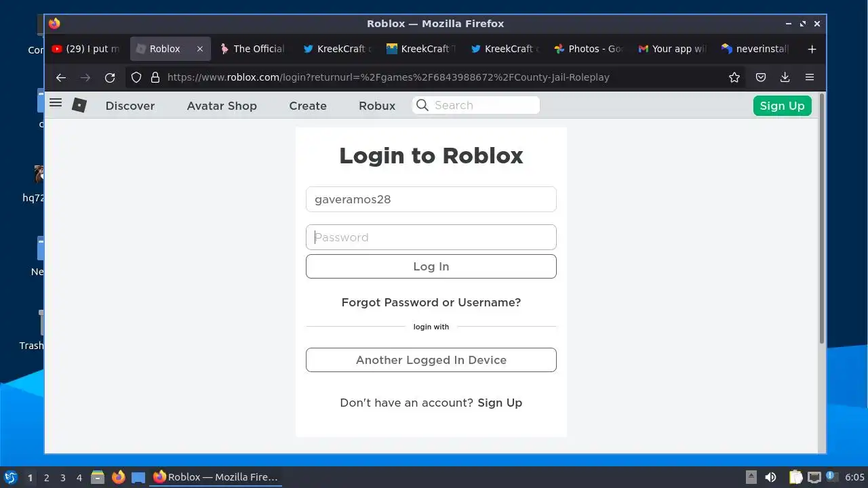Switch to the first KreekCraft Twitter tab
This screenshot has height=488, width=868.
[336, 49]
